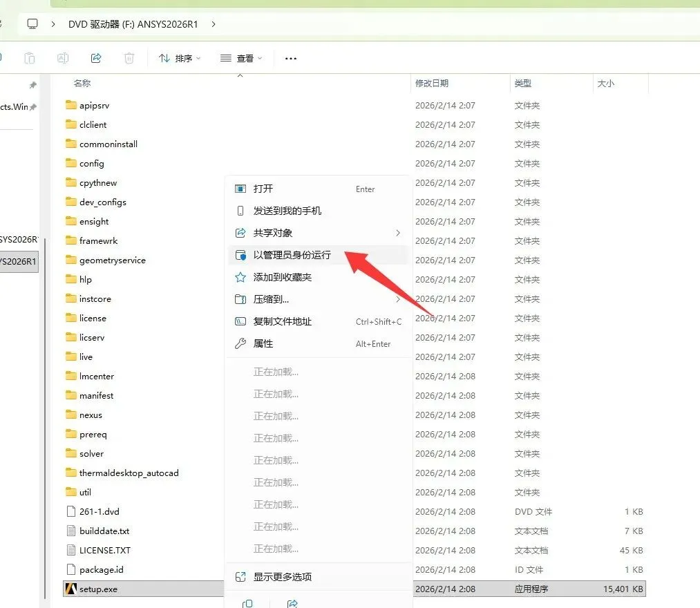Click the This PC monitor icon in address bar
700x608 pixels.
coord(32,23)
